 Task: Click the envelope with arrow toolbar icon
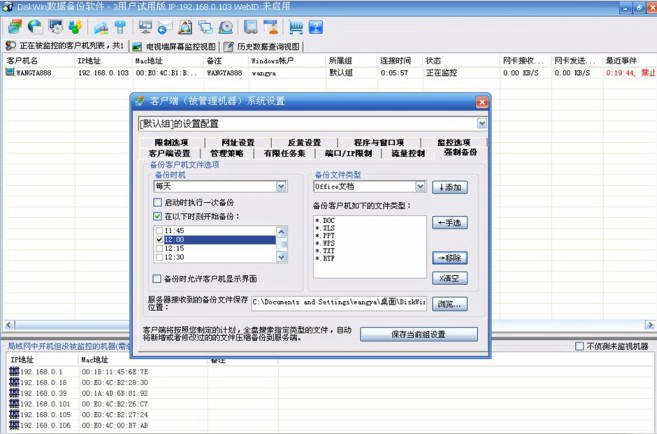pos(165,27)
